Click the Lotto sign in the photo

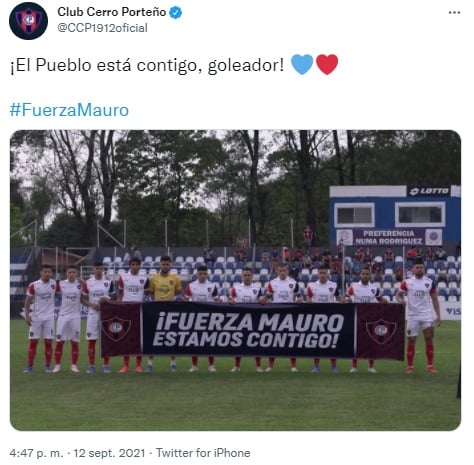pyautogui.click(x=429, y=191)
